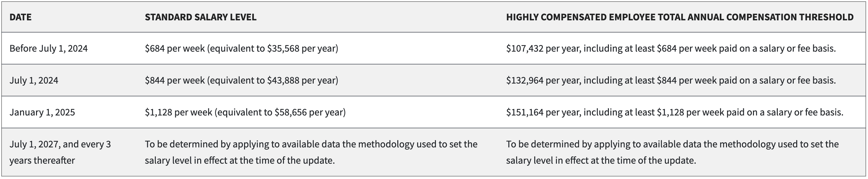The height and width of the screenshot is (179, 868).
Task: Click 'salary level in effect' text under standard salary
Action: (186, 161)
